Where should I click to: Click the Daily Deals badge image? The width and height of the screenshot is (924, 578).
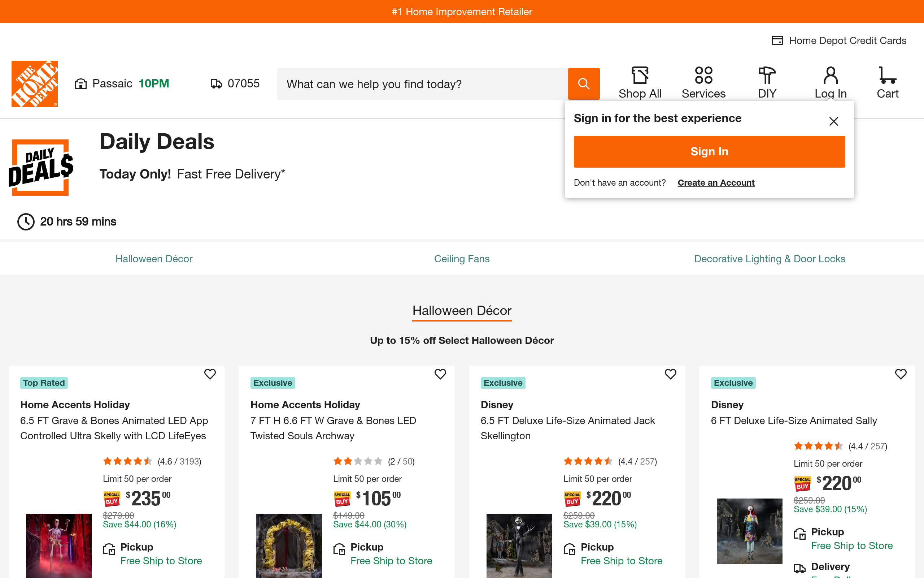coord(40,167)
